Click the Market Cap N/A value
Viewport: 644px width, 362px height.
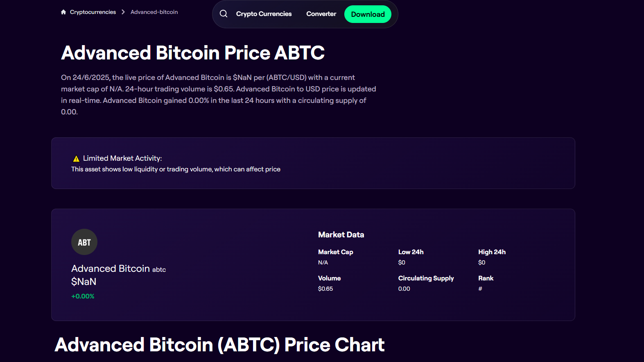323,262
